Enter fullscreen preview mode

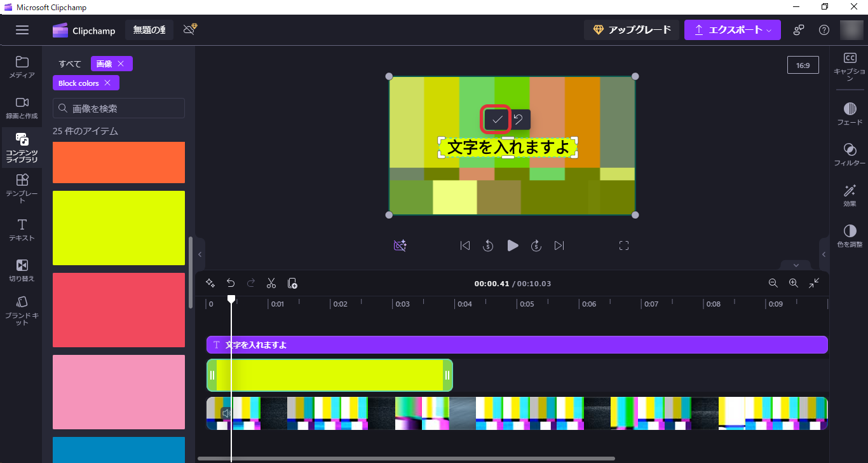point(624,245)
